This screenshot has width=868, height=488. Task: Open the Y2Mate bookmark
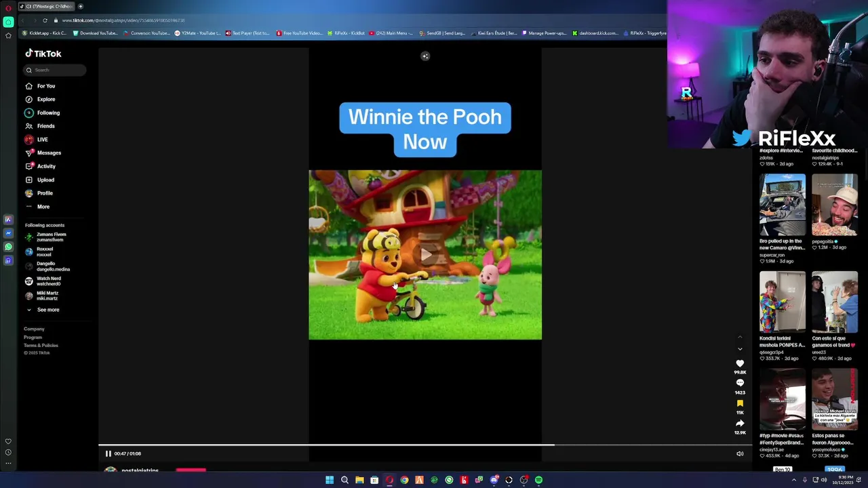(198, 33)
